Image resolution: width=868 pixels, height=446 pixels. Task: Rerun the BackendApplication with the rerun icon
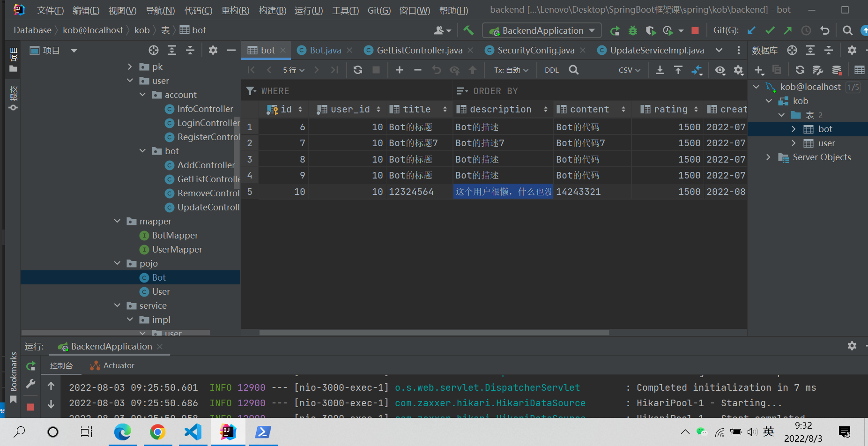[x=615, y=30]
